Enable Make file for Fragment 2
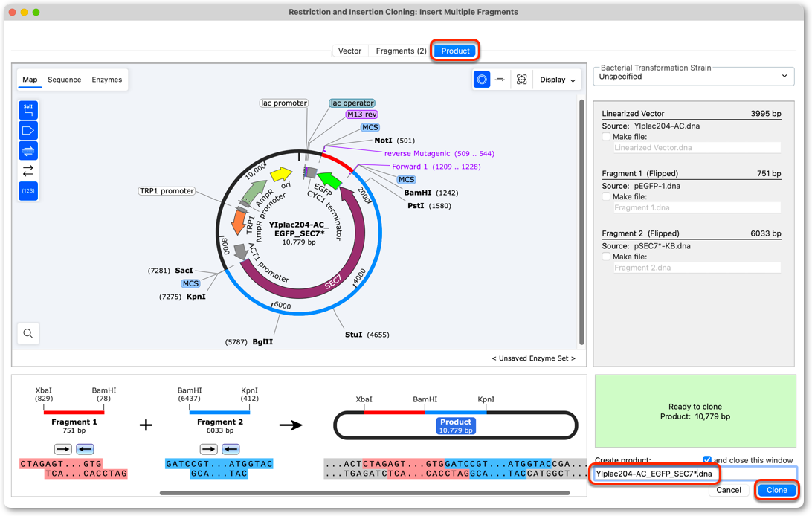This screenshot has height=516, width=812. pyautogui.click(x=606, y=257)
